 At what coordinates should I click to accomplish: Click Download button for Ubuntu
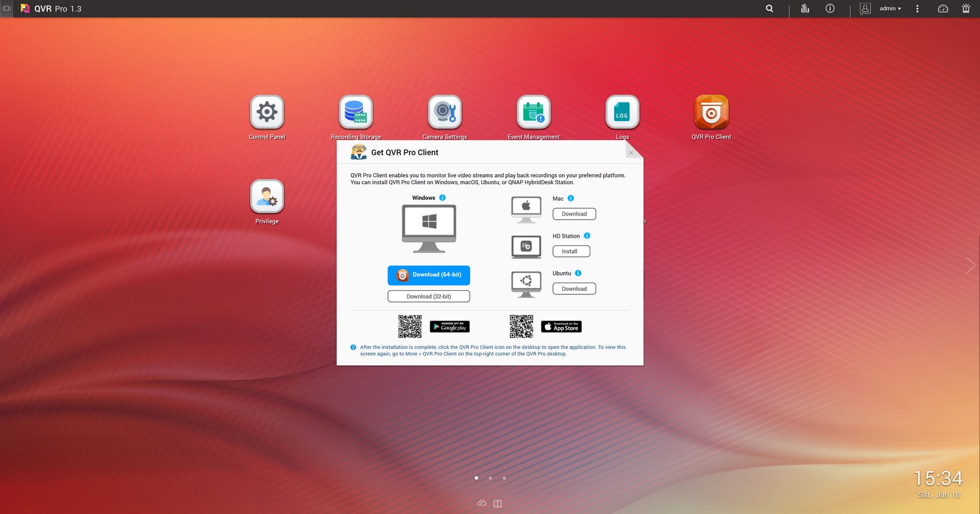[574, 288]
